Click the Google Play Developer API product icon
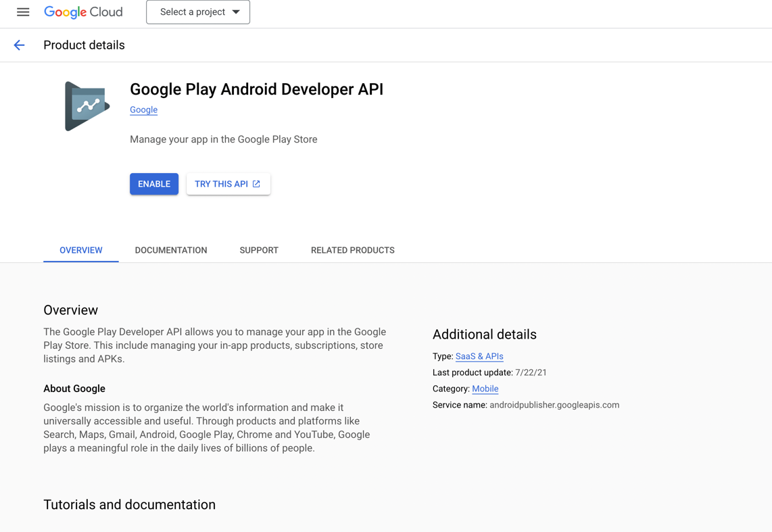772x532 pixels. 87,106
